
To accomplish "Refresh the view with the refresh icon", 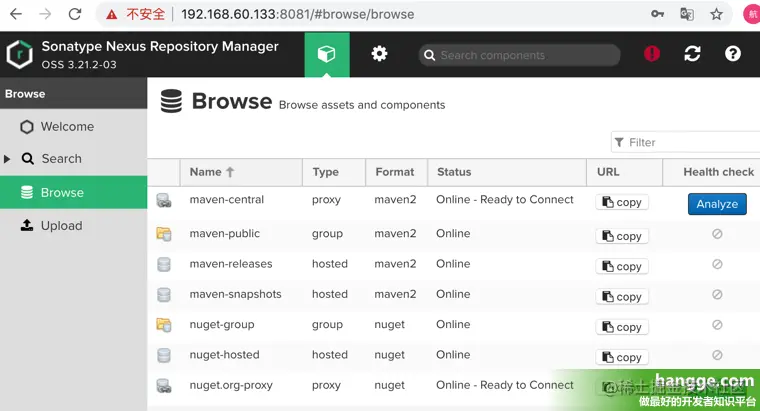I will [x=692, y=54].
